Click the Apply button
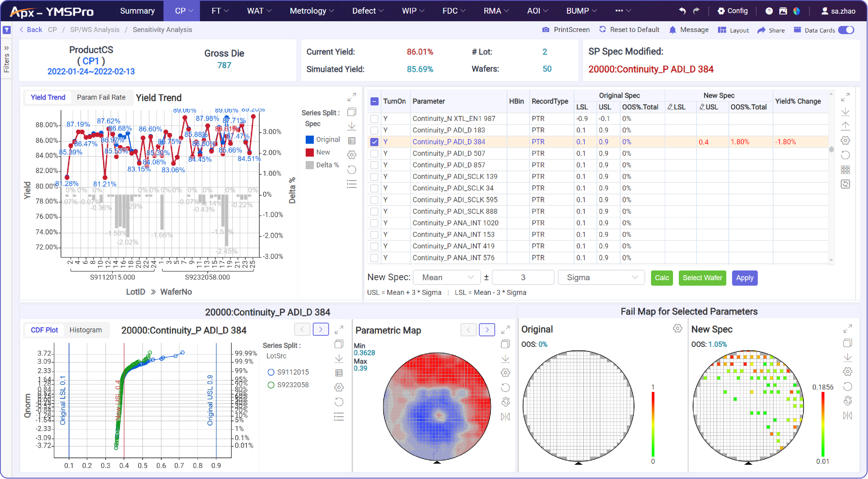This screenshot has width=868, height=479. [x=745, y=278]
